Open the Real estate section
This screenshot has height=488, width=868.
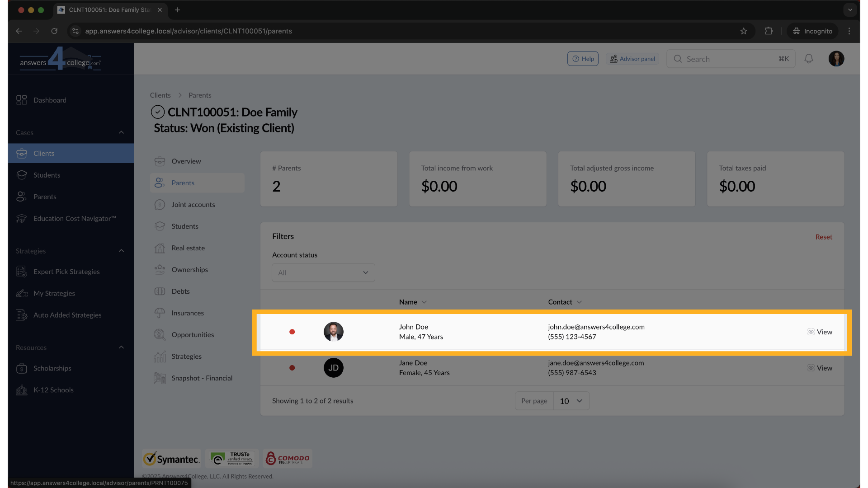[x=188, y=248]
